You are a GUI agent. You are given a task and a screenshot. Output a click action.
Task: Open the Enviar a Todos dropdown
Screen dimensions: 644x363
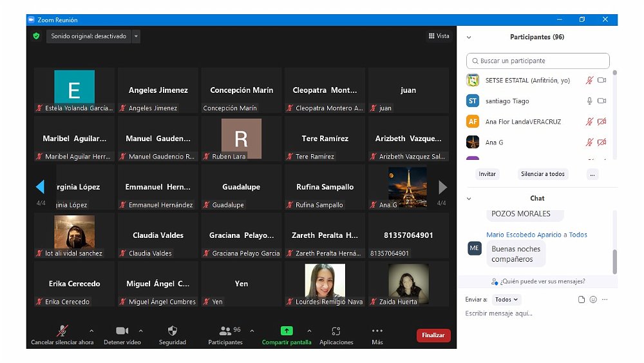[506, 299]
